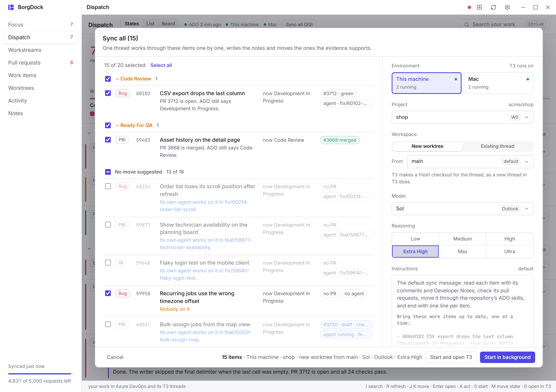The width and height of the screenshot is (556, 392).
Task: Select This machine environment card
Action: (x=426, y=83)
